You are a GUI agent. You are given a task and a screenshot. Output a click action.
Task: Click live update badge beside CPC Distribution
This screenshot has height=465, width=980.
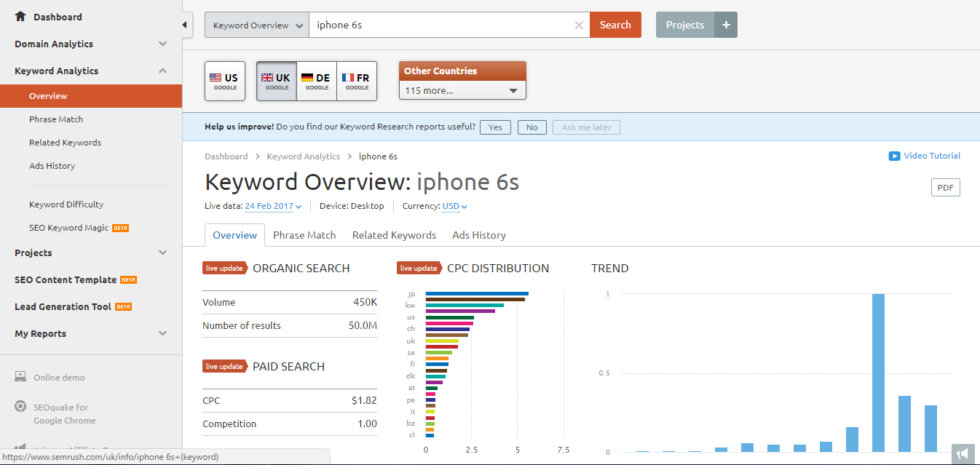click(x=419, y=269)
